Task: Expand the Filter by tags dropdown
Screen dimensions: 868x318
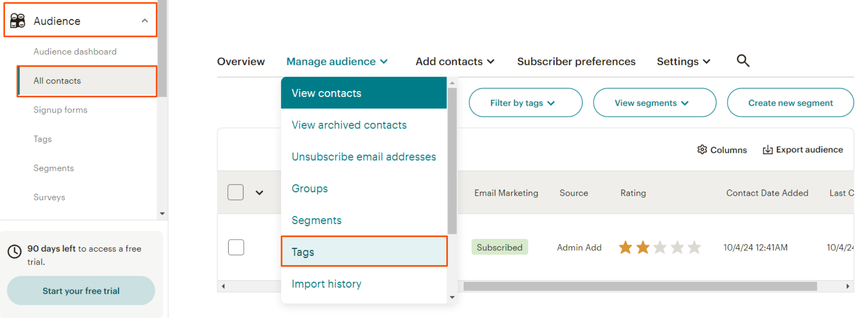Action: pyautogui.click(x=525, y=103)
